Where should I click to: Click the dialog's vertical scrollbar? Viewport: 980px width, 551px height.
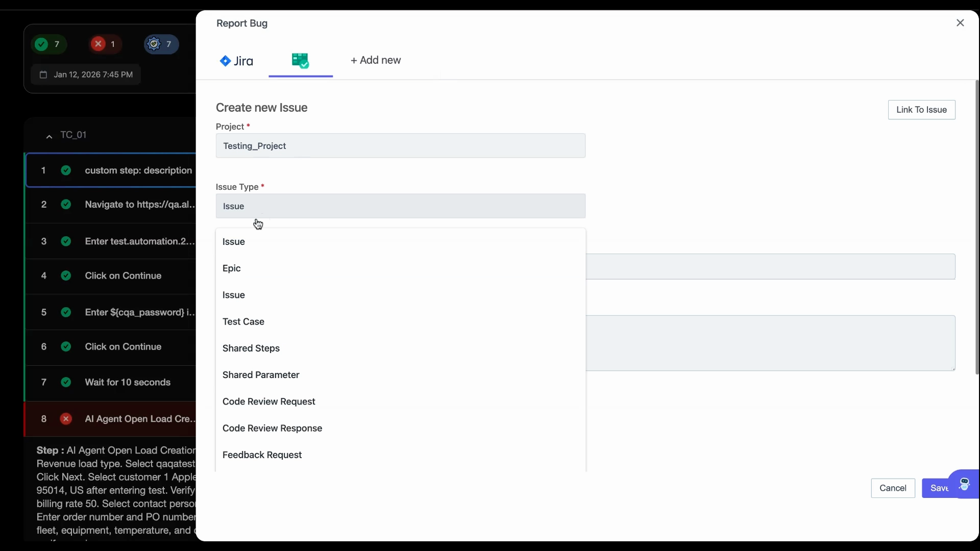coord(977,227)
